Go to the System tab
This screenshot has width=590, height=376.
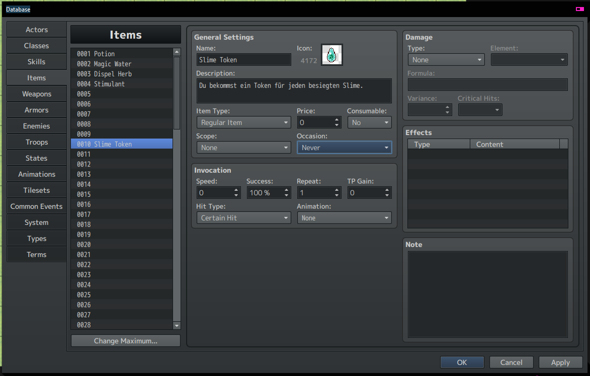[x=36, y=222]
